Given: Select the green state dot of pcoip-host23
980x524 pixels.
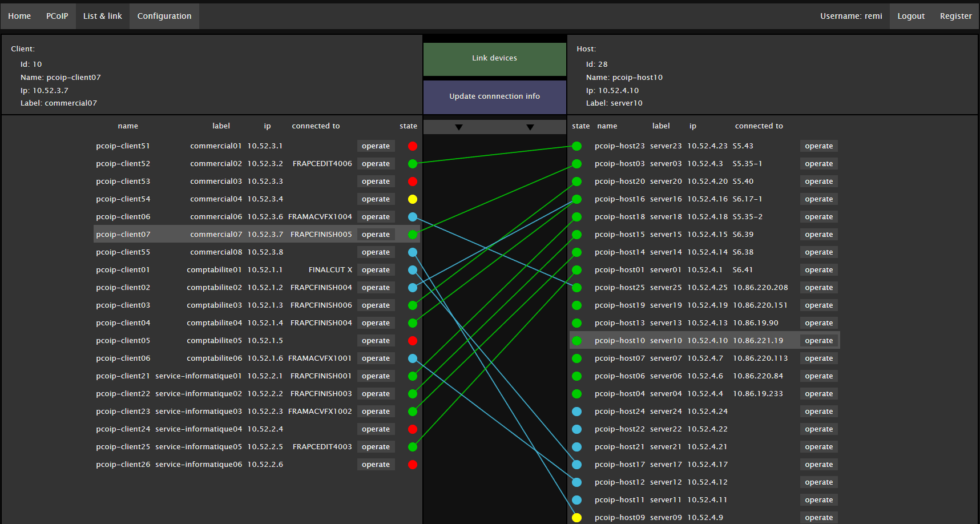Looking at the screenshot, I should click(x=577, y=146).
